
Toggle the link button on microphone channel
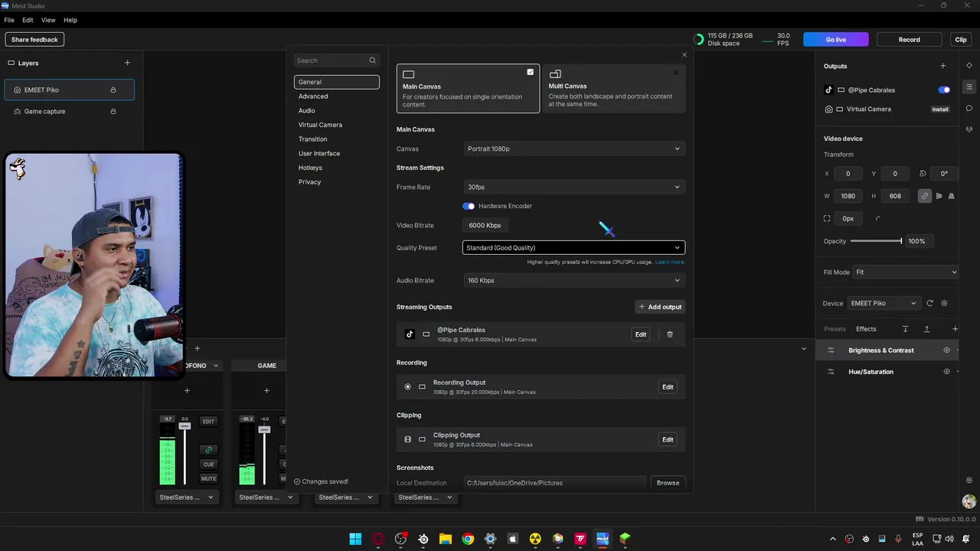[x=208, y=450]
